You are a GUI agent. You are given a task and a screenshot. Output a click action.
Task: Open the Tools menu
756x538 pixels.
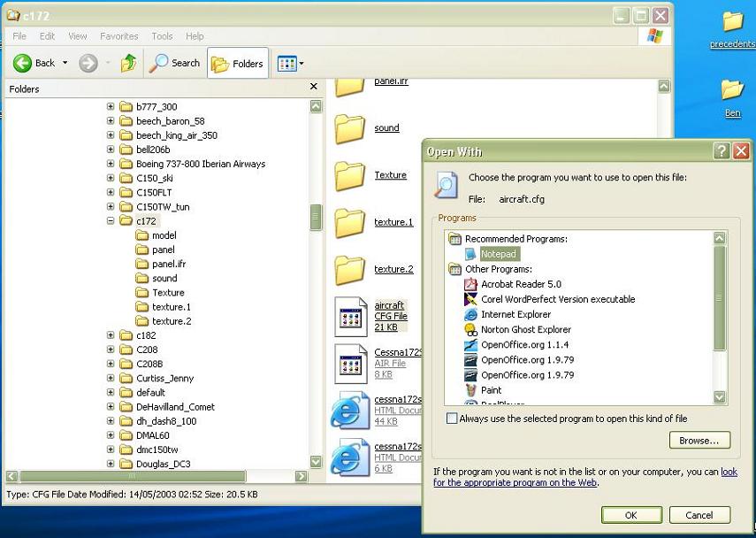point(162,36)
